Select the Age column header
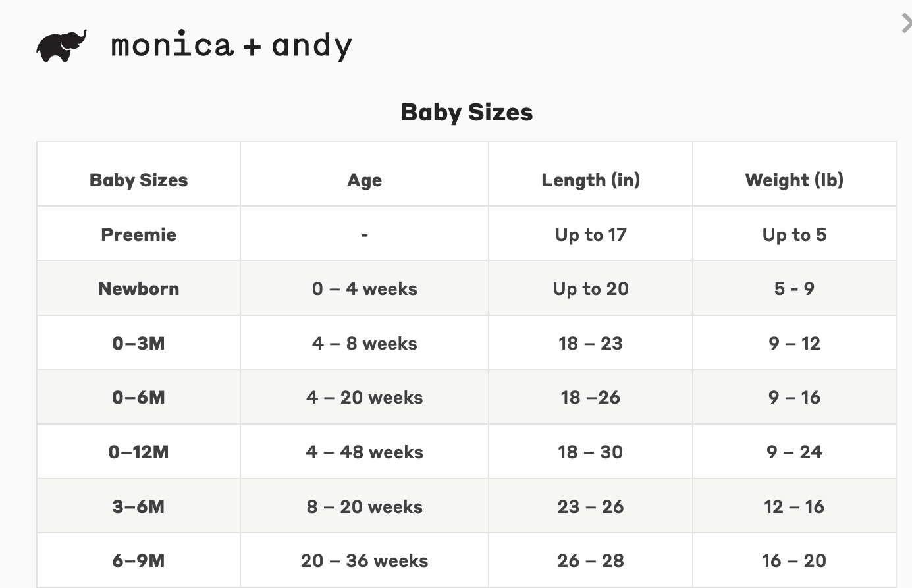 pyautogui.click(x=365, y=181)
